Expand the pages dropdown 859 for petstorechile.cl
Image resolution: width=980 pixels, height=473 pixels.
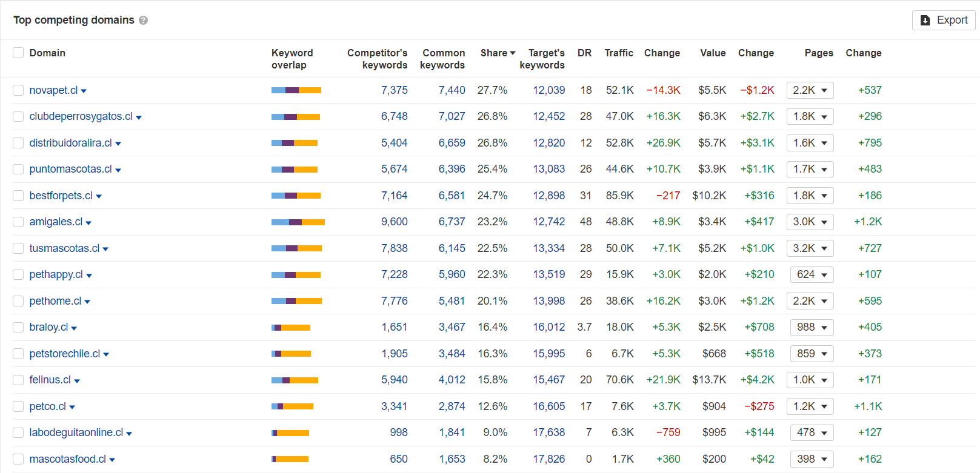812,354
